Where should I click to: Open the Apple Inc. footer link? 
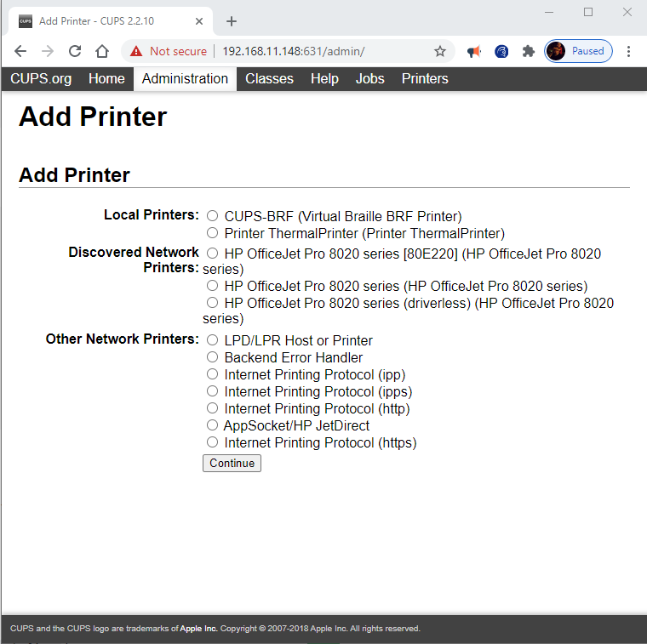point(198,629)
